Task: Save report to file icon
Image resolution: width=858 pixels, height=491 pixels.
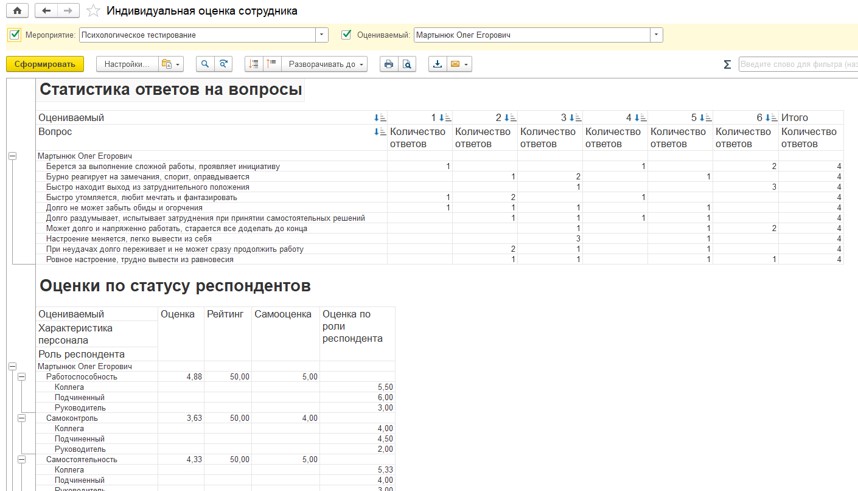Action: pyautogui.click(x=437, y=64)
